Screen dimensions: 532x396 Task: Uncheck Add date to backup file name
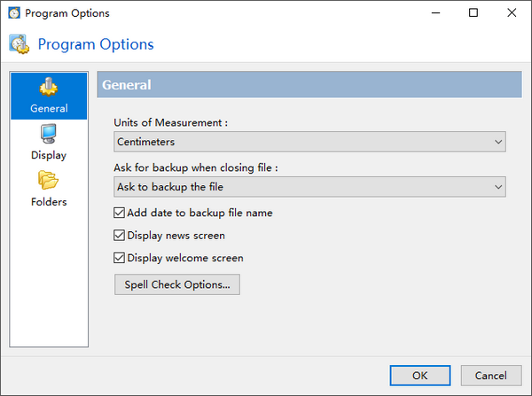click(120, 213)
